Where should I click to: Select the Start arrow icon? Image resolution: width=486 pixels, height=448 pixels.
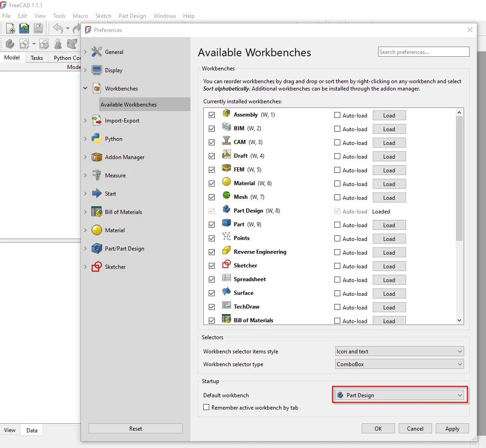[97, 193]
